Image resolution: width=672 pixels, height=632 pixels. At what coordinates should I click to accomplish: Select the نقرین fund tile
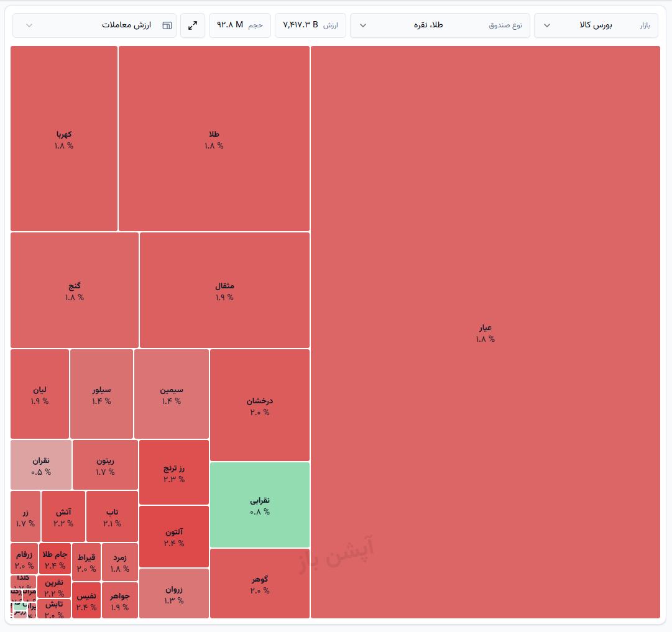54,587
